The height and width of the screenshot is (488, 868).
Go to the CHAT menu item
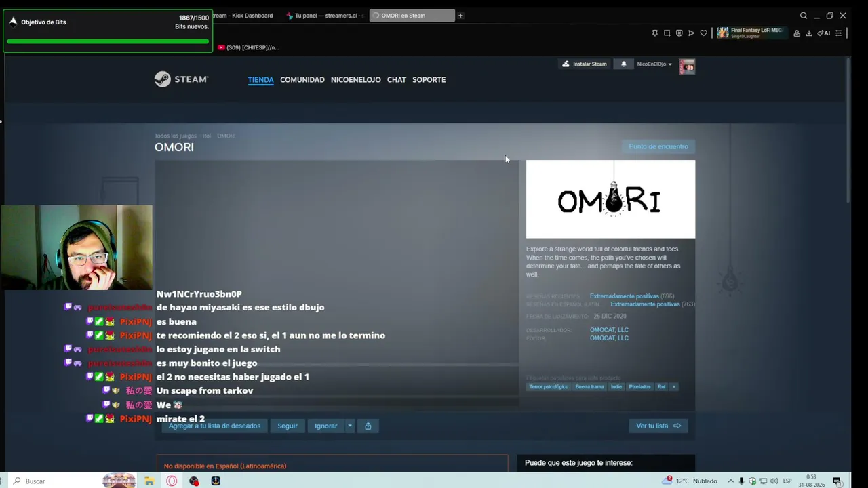click(397, 80)
